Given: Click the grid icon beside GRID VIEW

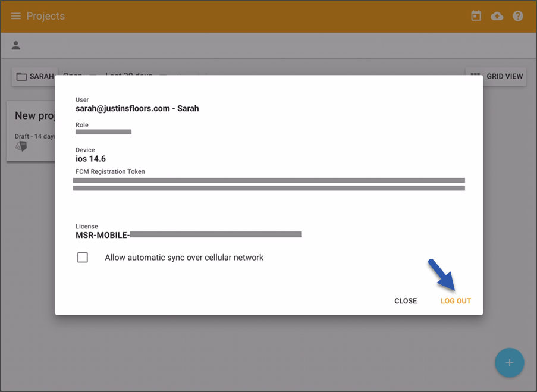Looking at the screenshot, I should point(475,74).
